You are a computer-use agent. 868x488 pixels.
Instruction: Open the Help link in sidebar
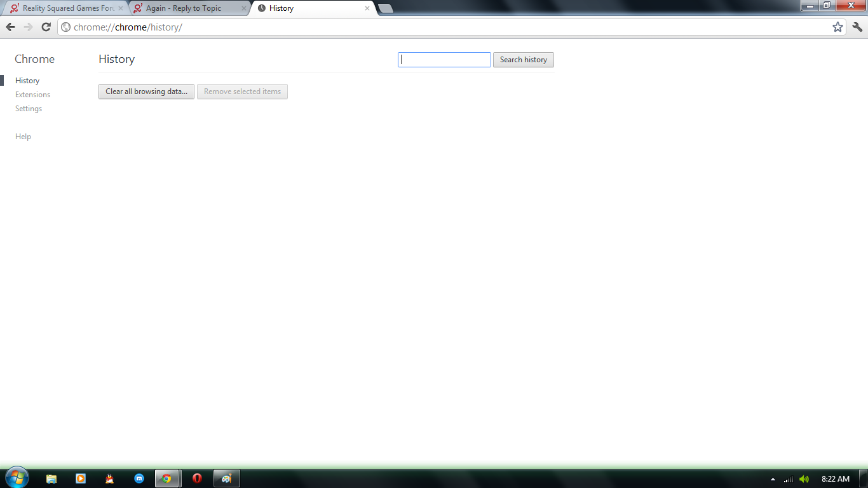click(23, 137)
